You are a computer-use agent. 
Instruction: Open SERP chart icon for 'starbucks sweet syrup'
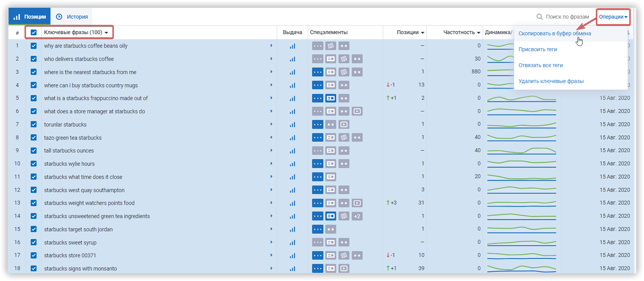click(x=292, y=243)
